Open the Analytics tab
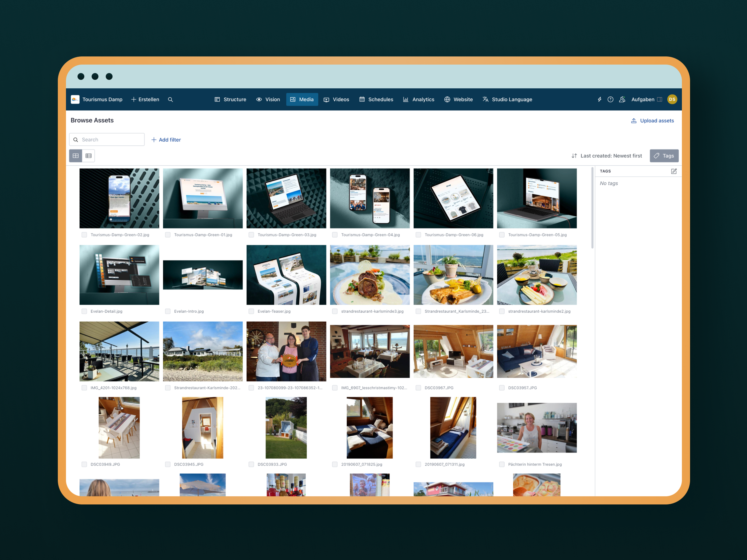747x560 pixels. tap(418, 100)
